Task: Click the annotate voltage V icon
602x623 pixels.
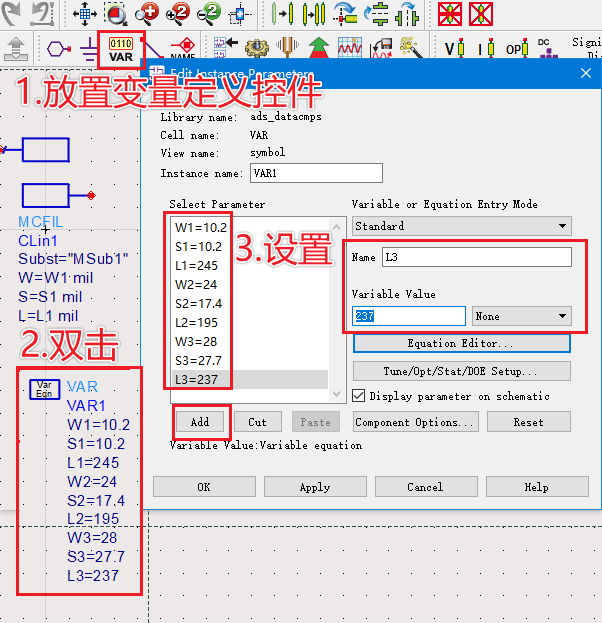Action: point(455,48)
